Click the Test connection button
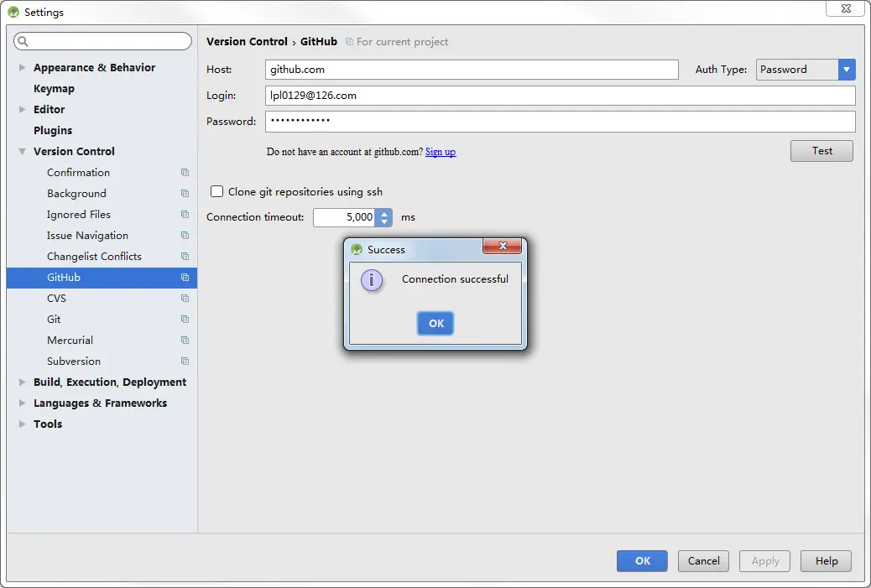The image size is (871, 588). [821, 151]
